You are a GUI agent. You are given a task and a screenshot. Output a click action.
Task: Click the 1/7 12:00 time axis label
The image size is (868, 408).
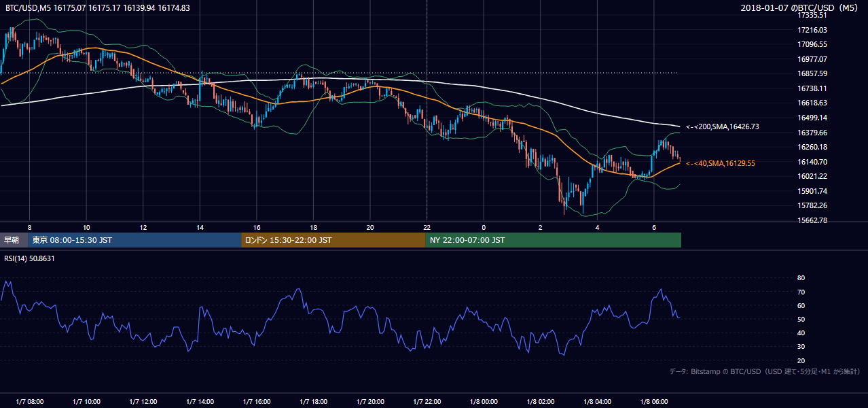click(143, 402)
